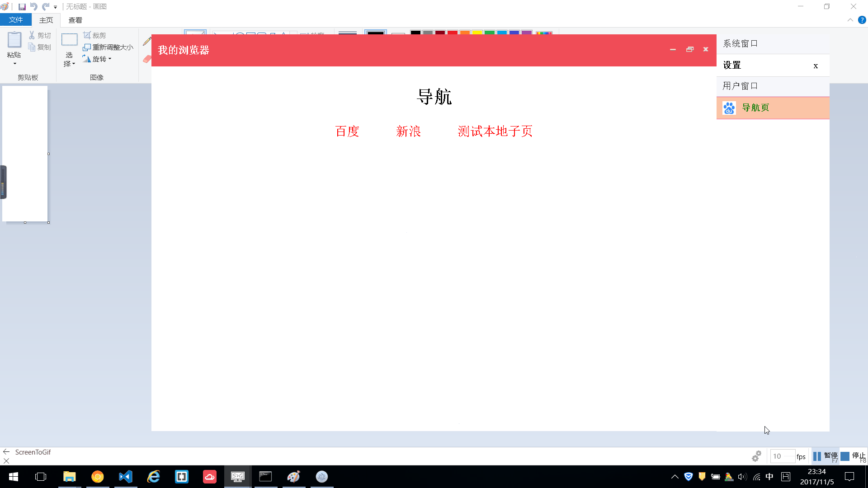Screen dimensions: 868x488
Task: Click the Paint canvas right-edge resize handle
Action: tap(48, 154)
